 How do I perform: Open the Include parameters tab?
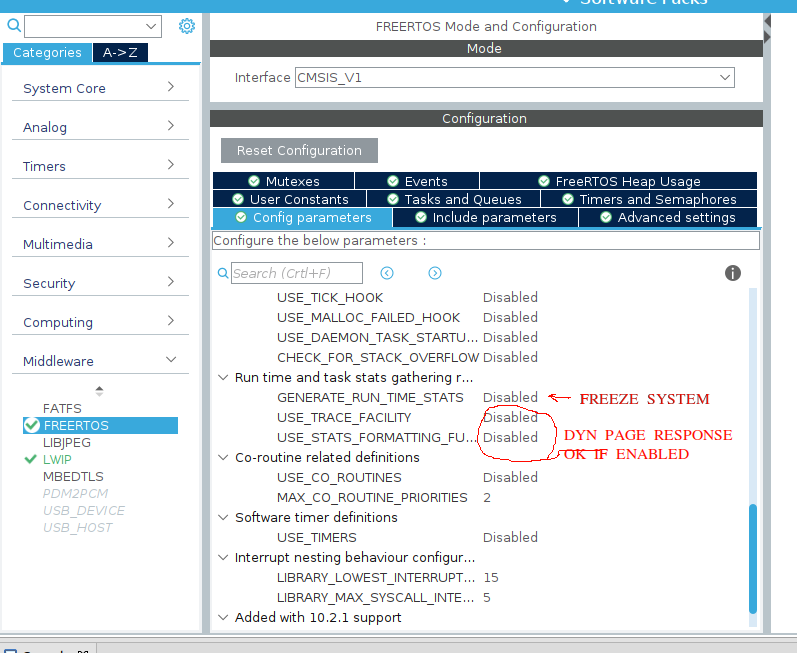click(486, 217)
